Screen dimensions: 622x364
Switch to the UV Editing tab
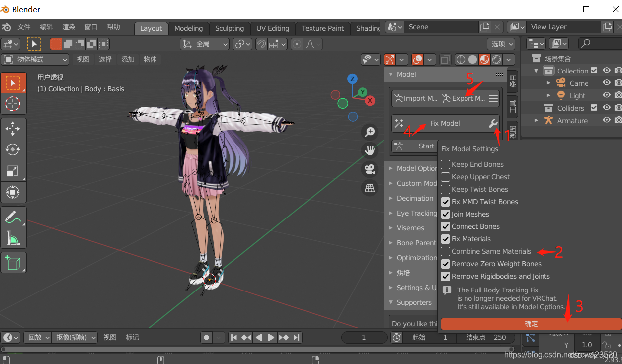(272, 28)
